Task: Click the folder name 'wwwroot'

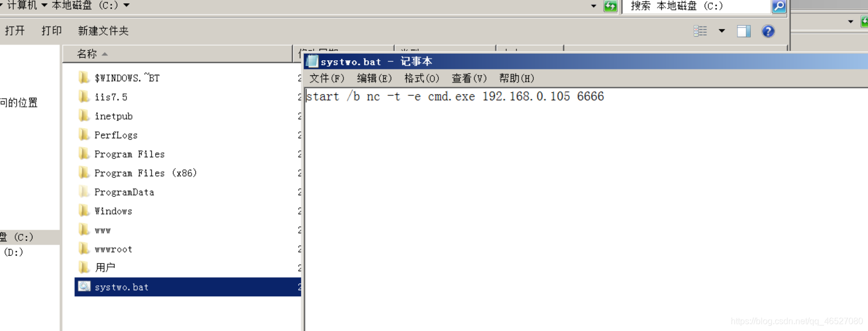Action: (113, 249)
